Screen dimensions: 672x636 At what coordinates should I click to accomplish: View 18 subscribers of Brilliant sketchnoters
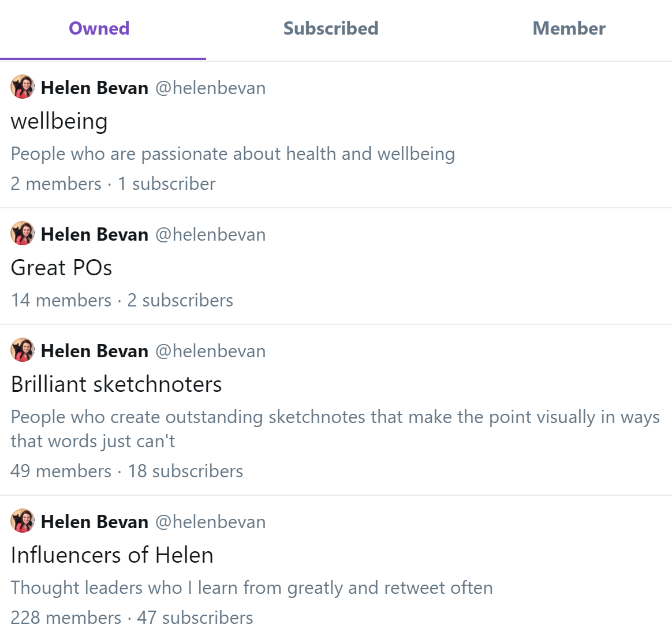pyautogui.click(x=185, y=472)
